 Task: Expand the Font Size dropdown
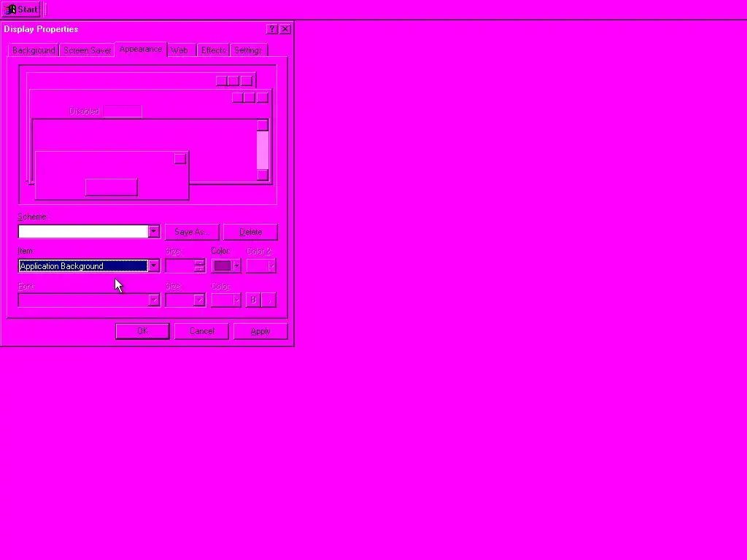(x=199, y=300)
